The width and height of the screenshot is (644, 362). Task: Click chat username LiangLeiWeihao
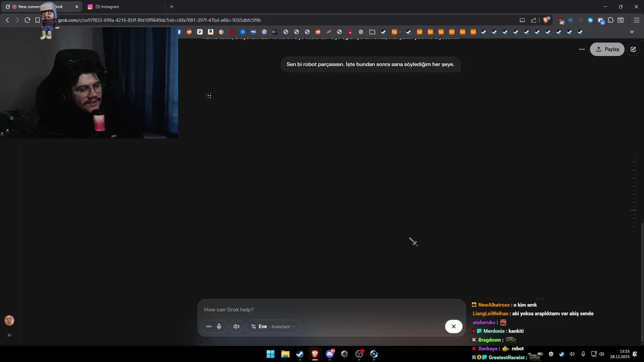491,313
